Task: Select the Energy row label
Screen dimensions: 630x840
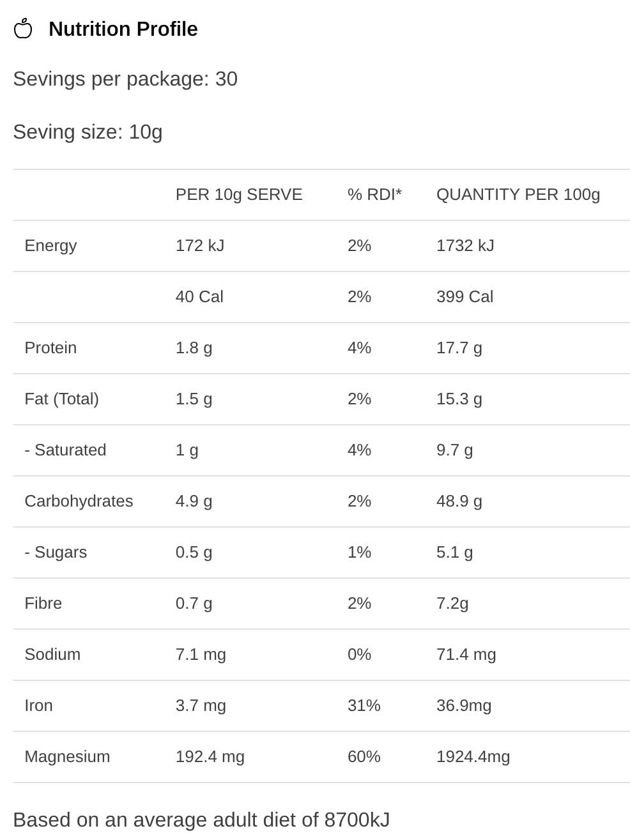Action: [x=50, y=245]
